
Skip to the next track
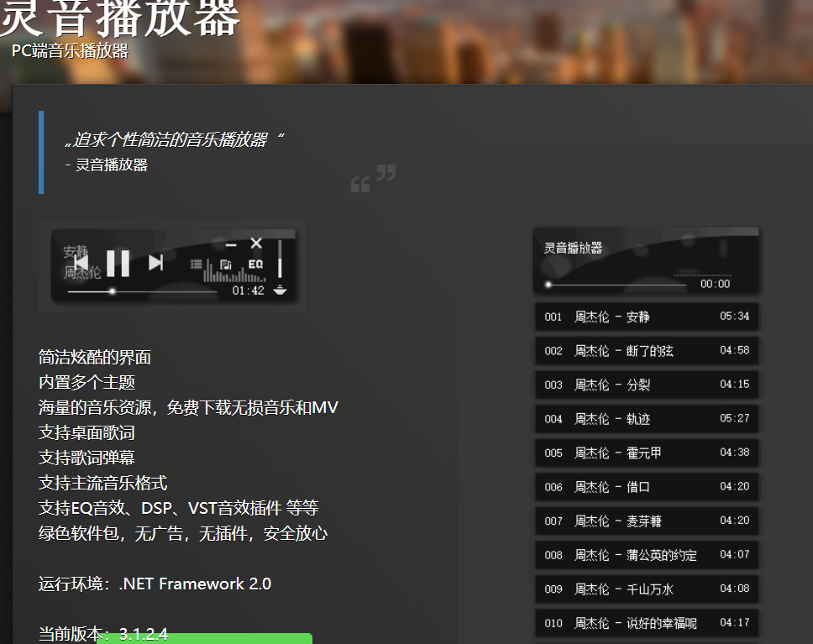(x=155, y=263)
